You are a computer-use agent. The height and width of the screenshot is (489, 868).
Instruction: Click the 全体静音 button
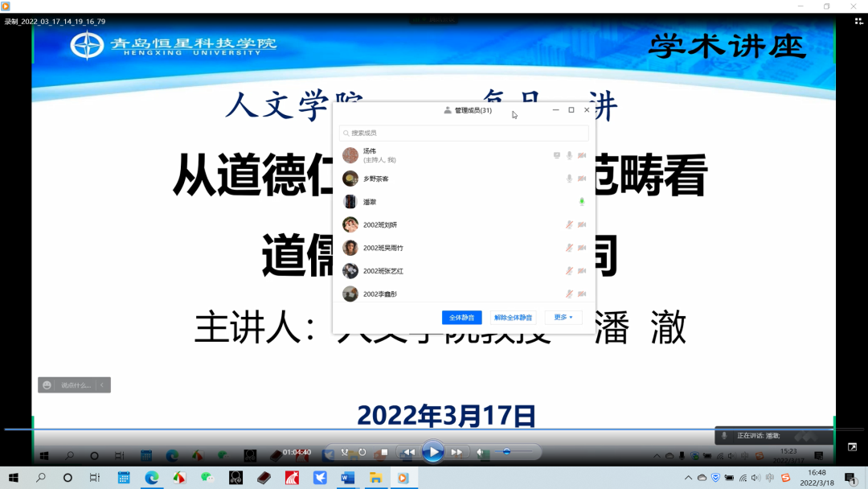point(462,318)
